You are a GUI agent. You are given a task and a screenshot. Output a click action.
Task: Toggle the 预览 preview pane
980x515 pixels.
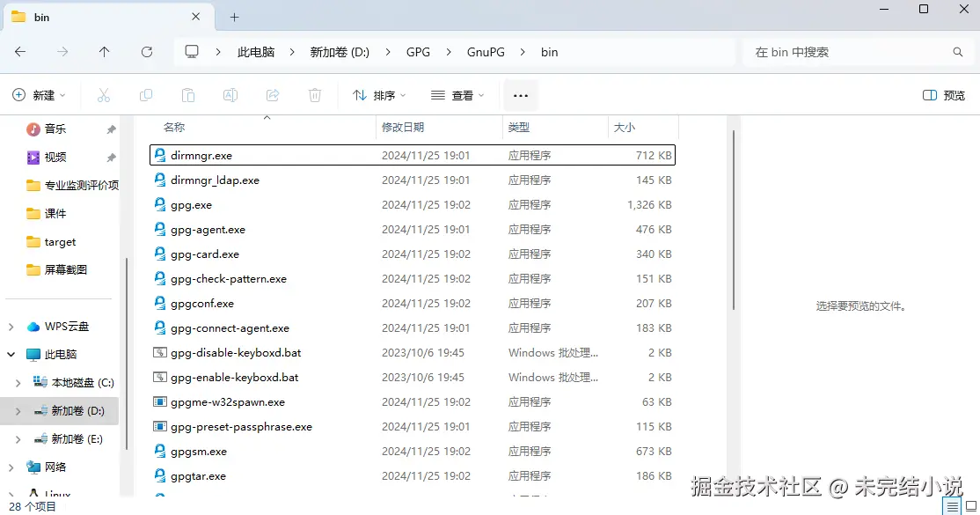point(943,95)
